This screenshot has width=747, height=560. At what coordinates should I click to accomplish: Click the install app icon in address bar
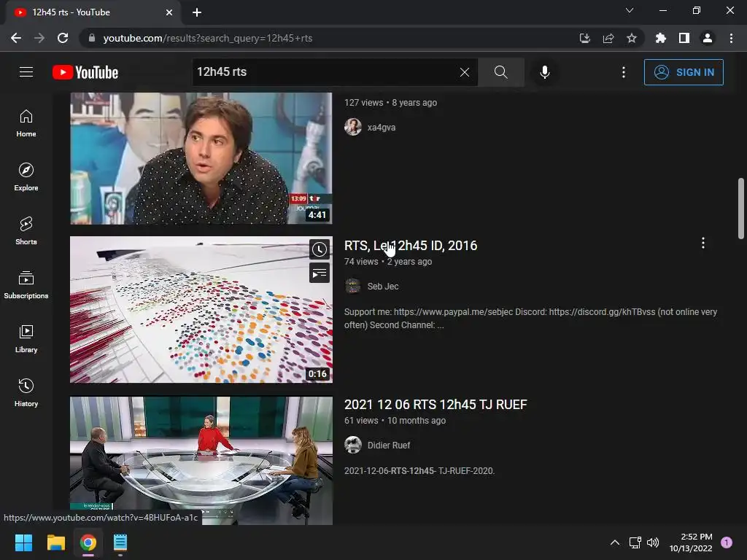tap(585, 38)
